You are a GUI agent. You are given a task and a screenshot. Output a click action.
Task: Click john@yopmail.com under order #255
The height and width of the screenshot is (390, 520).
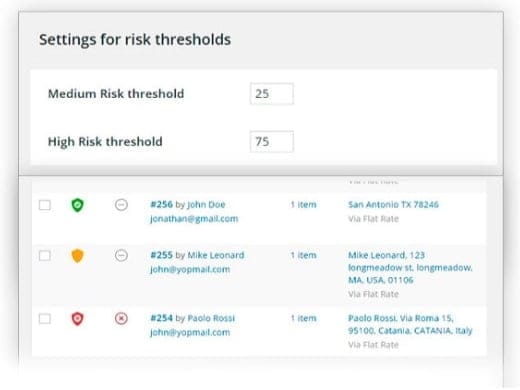click(x=190, y=269)
